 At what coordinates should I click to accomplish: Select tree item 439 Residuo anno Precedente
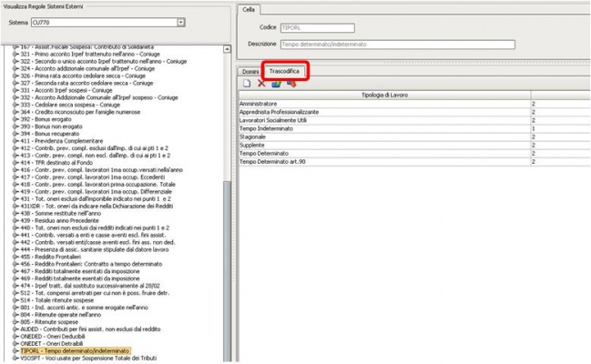click(59, 220)
